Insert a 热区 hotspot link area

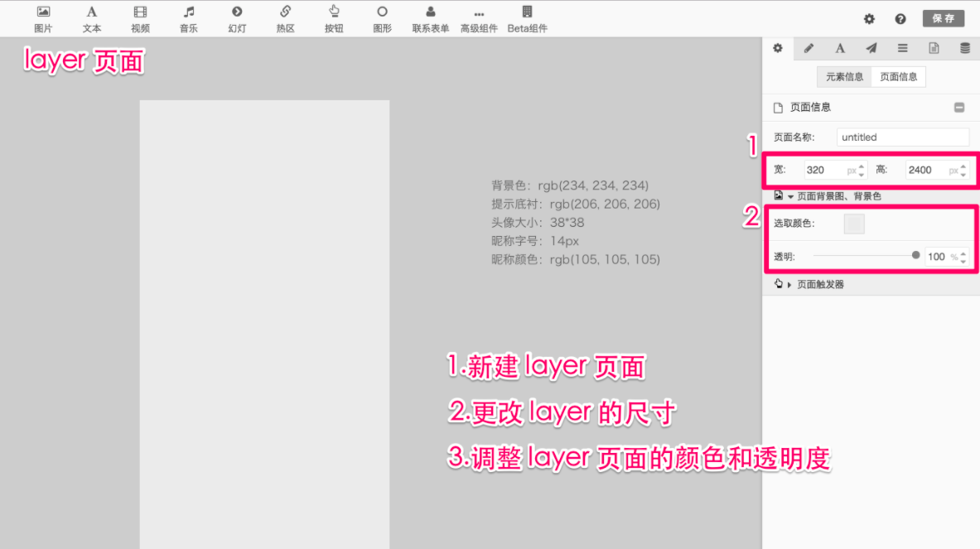[x=285, y=18]
